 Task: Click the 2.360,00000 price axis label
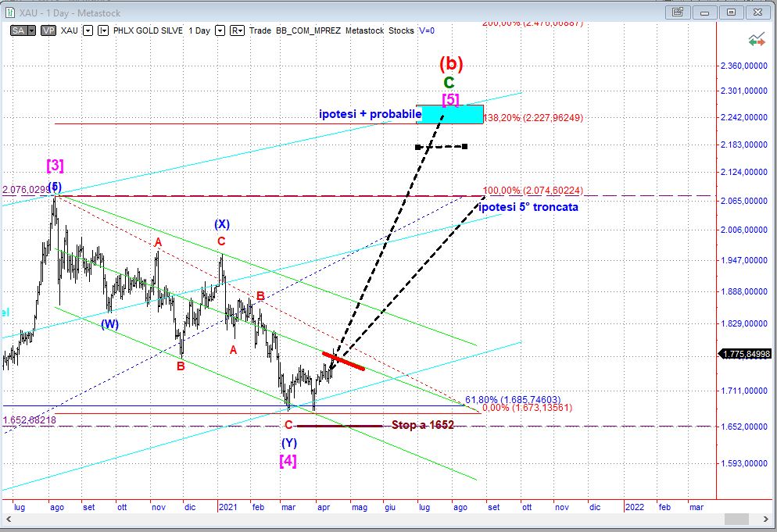(744, 66)
